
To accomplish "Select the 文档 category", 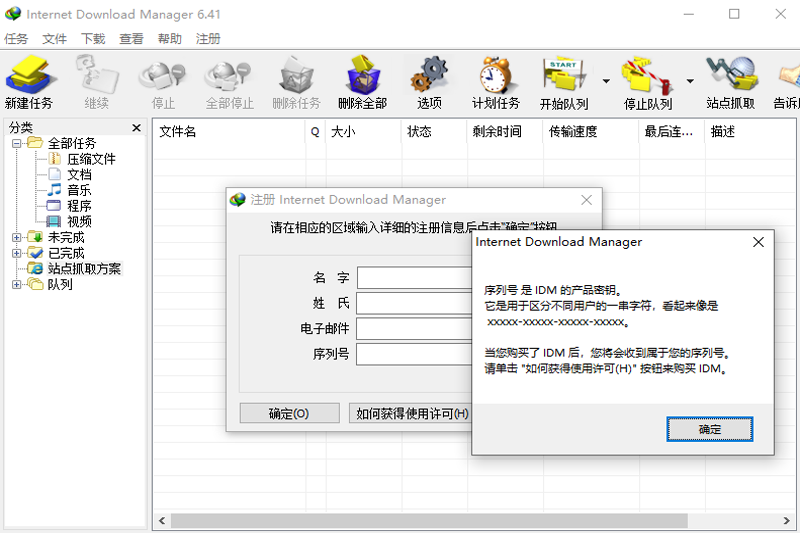I will click(79, 174).
